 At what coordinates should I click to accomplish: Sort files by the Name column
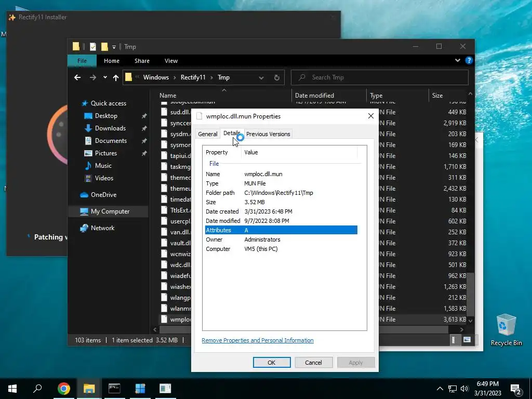224,96
